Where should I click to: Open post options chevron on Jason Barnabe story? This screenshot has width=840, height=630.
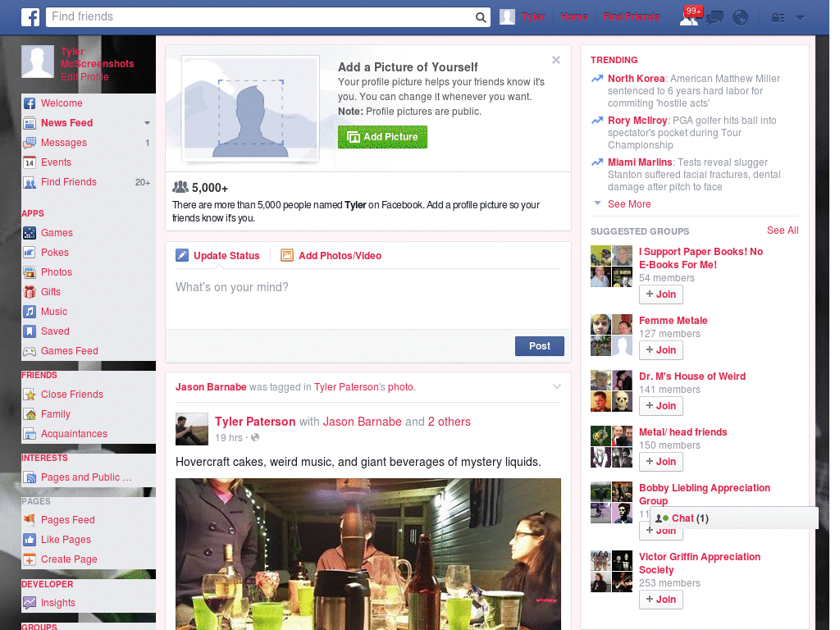point(557,387)
